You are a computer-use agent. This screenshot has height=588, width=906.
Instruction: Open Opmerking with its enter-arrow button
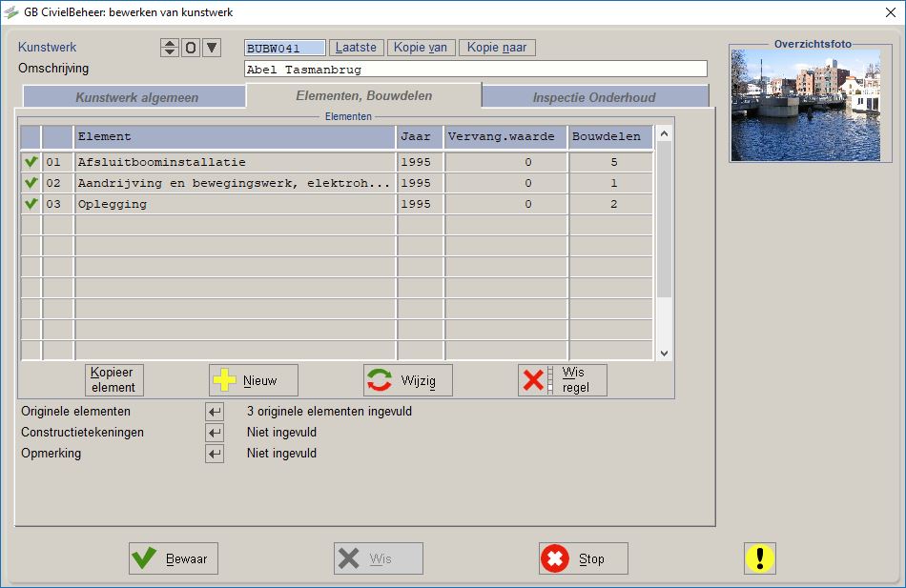(x=215, y=454)
